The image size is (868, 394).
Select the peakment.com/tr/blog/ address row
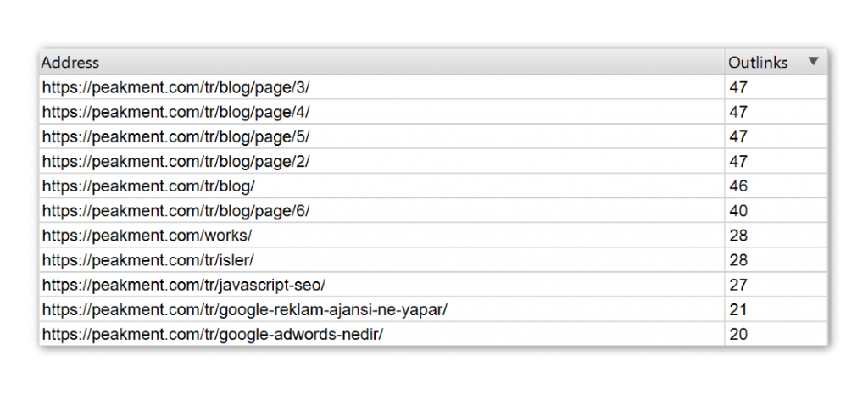pos(146,186)
